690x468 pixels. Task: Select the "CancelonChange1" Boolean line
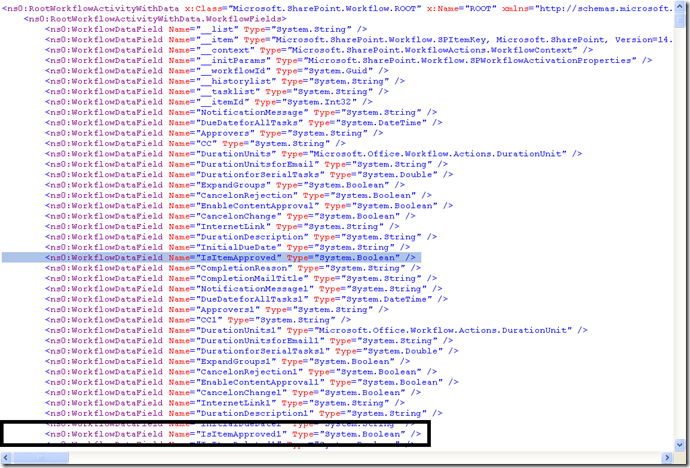[x=232, y=393]
